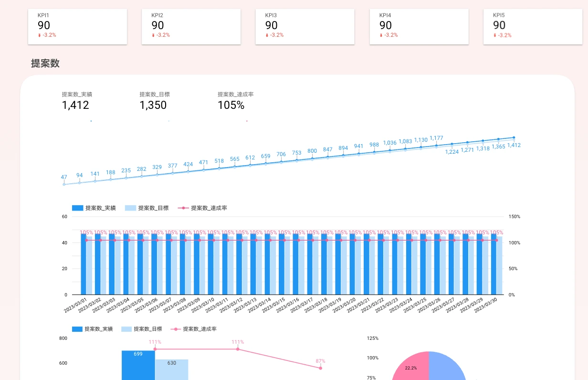Click the pink 提案数_達成率 marker in daily chart legend
The height and width of the screenshot is (380, 588).
click(x=184, y=208)
